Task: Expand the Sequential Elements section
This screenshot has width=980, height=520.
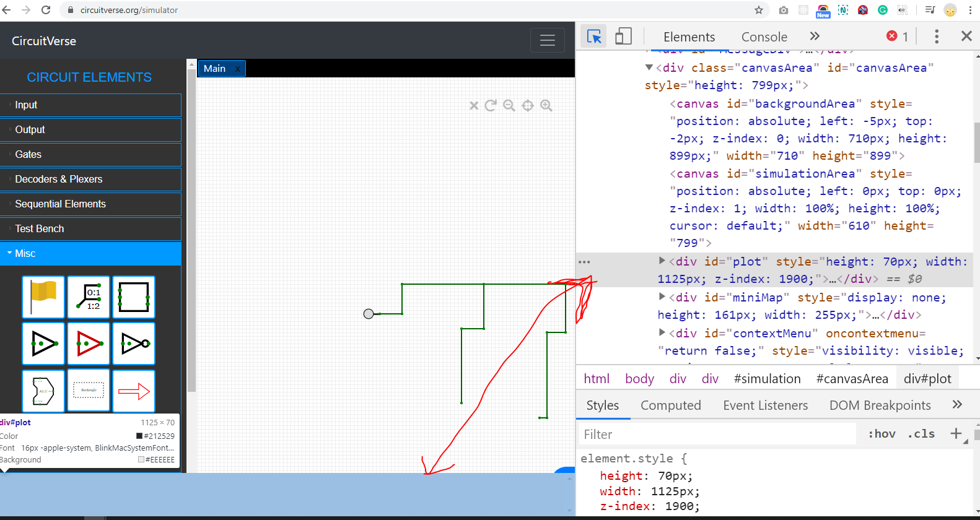Action: tap(90, 204)
